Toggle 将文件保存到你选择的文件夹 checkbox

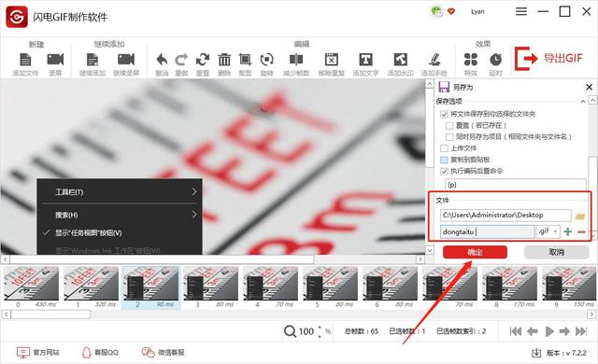coord(444,114)
